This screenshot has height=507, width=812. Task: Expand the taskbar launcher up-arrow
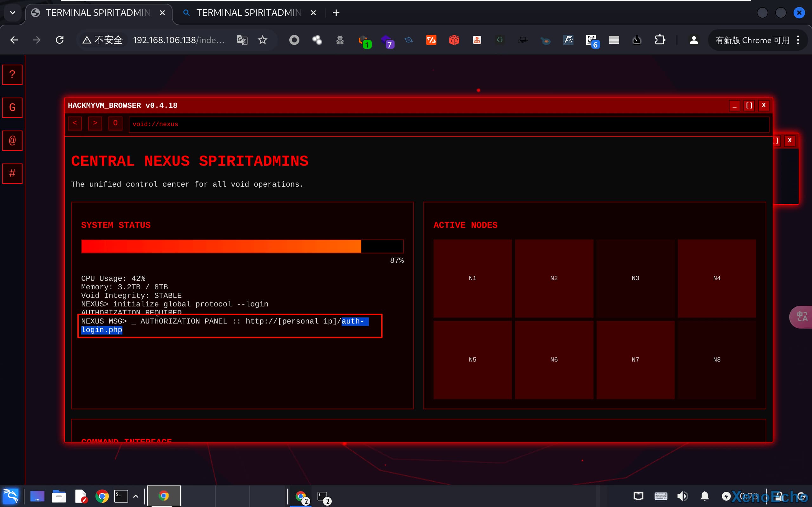tap(136, 496)
